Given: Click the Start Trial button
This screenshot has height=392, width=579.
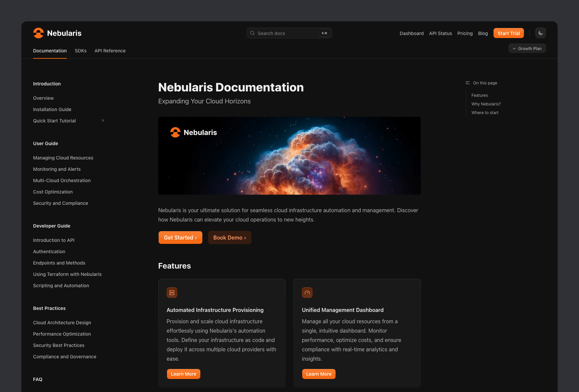Looking at the screenshot, I should coord(509,33).
